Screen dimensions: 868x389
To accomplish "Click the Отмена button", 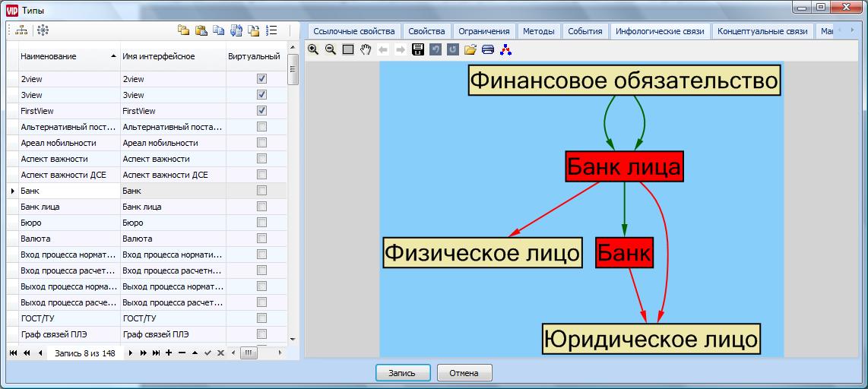I will [x=464, y=373].
